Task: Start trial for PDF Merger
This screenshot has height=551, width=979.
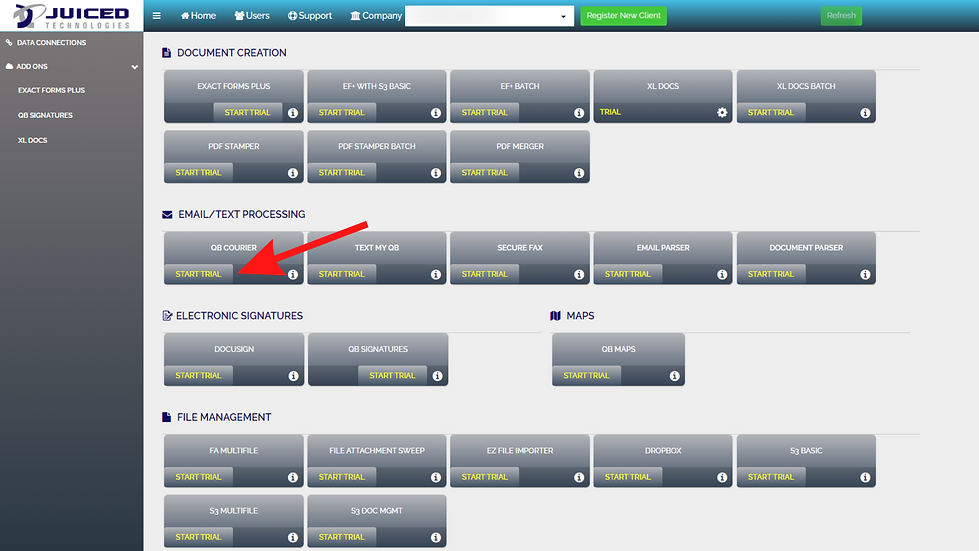Action: [x=485, y=172]
